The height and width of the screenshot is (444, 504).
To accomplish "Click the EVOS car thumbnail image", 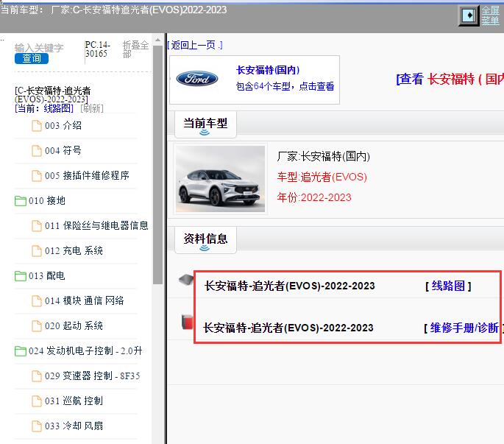I will pos(220,179).
